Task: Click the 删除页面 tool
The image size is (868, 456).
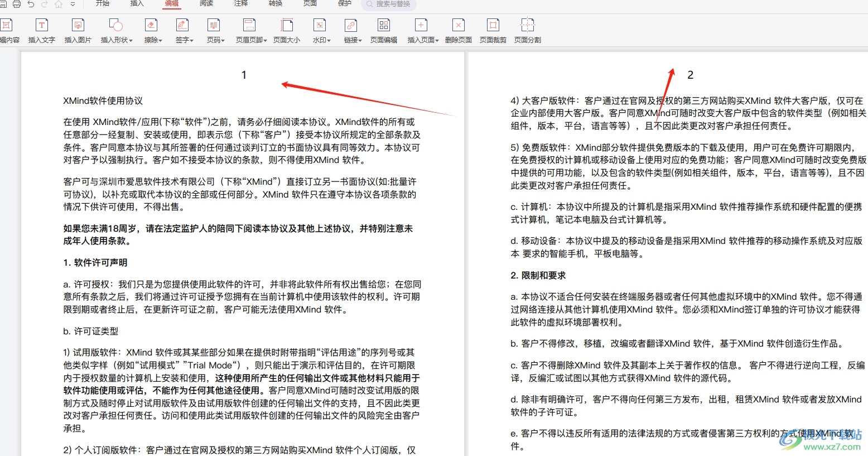Action: coord(459,31)
